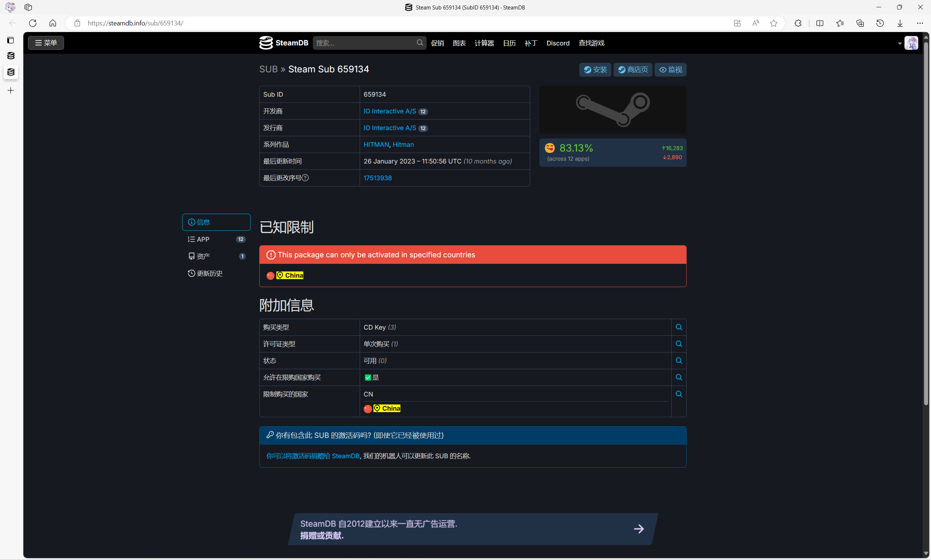Image resolution: width=931 pixels, height=560 pixels.
Task: Open browser extensions puzzle icon
Action: click(x=798, y=23)
